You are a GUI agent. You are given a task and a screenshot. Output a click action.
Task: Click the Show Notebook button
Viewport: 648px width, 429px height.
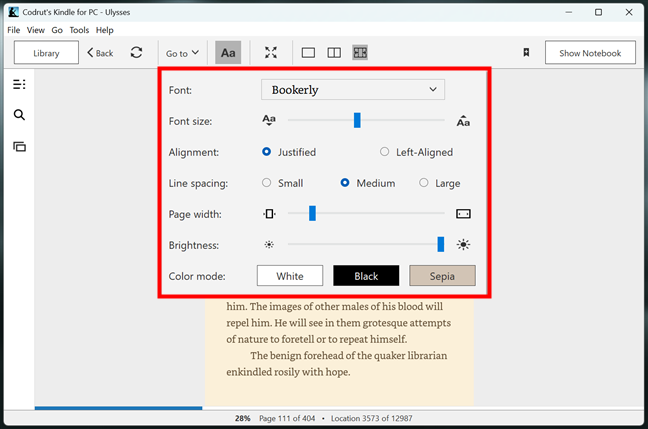[590, 53]
